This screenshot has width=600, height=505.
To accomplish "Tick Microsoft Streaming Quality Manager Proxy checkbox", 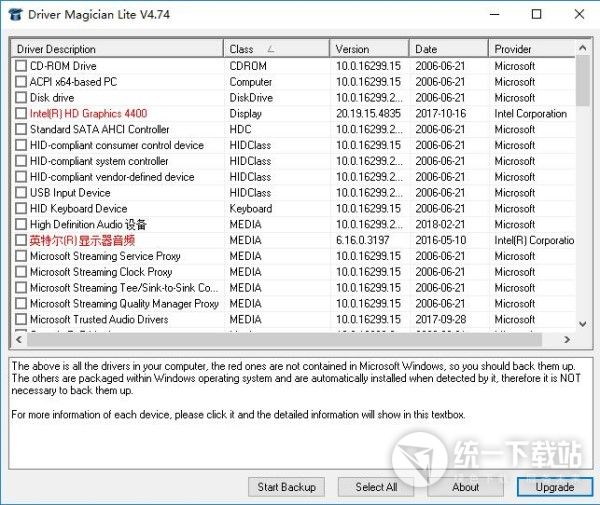I will tap(21, 303).
